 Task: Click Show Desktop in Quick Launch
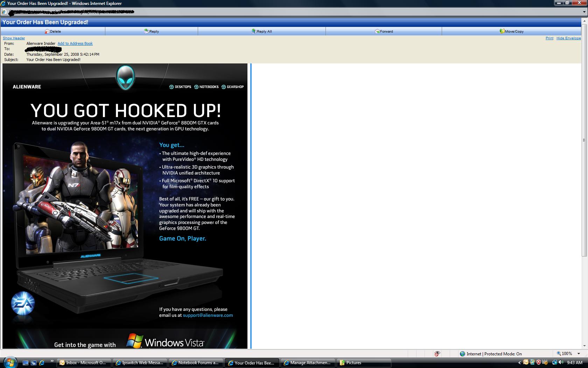click(x=26, y=363)
